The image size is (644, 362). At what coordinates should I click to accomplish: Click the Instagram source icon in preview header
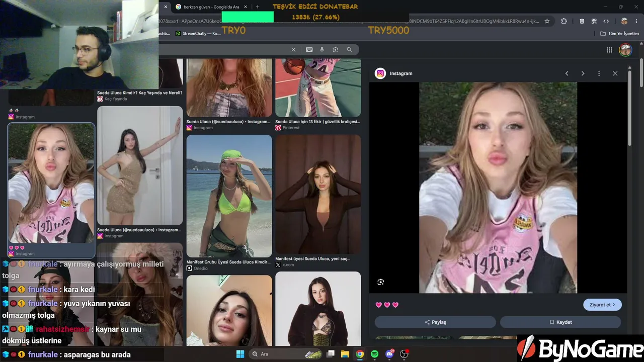pos(380,73)
